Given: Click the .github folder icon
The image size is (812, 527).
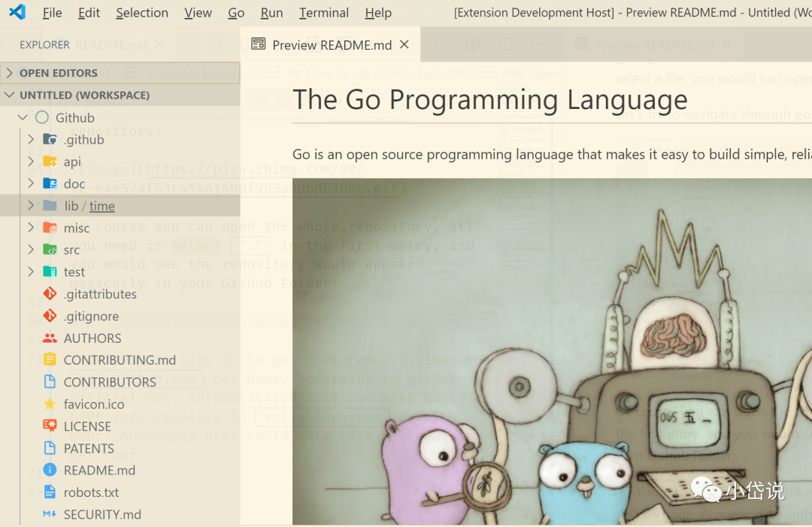Looking at the screenshot, I should 50,139.
